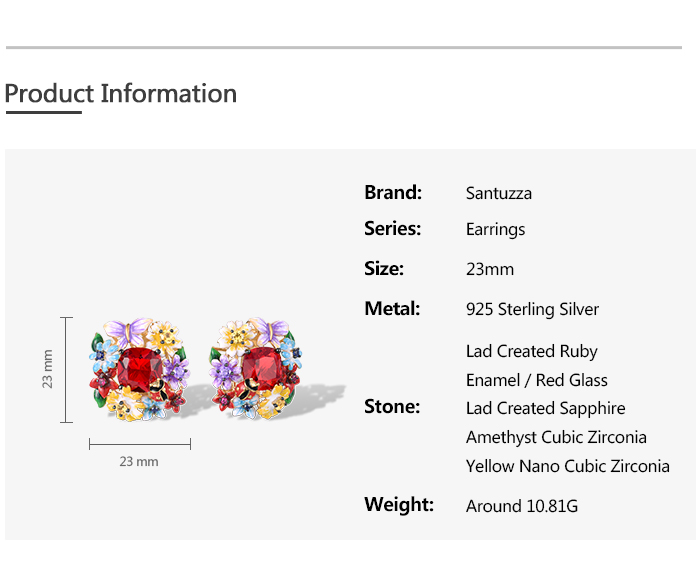Image resolution: width=700 pixels, height=588 pixels.
Task: Click the Metal label
Action: click(x=392, y=309)
